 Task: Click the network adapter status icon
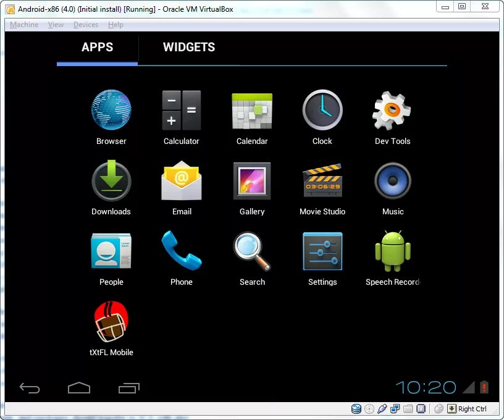395,409
